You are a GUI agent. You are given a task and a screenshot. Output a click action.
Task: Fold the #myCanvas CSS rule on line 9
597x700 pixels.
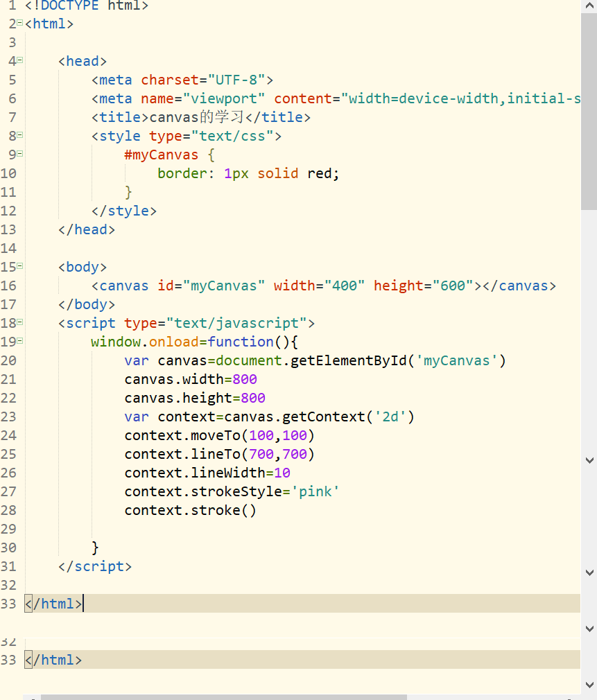[x=19, y=154]
